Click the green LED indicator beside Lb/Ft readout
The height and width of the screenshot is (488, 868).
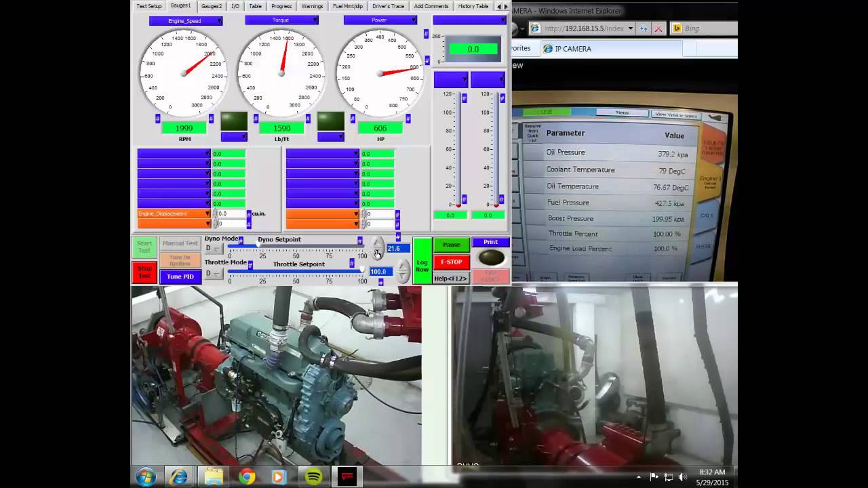(x=331, y=121)
